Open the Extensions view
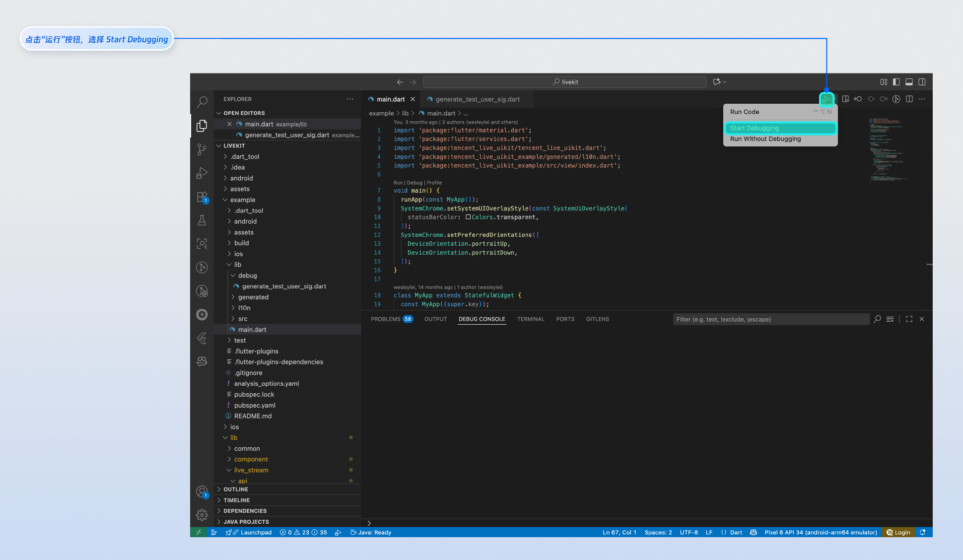Image resolution: width=963 pixels, height=560 pixels. coord(202,197)
